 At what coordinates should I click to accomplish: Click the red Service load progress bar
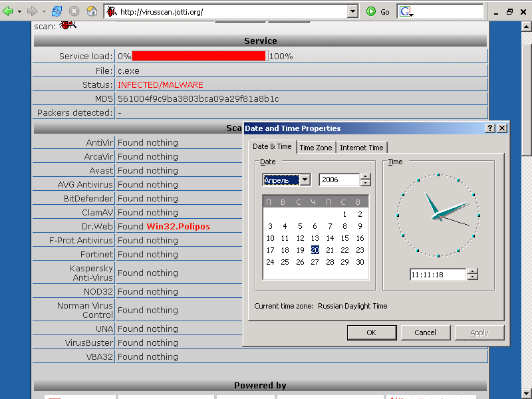(199, 56)
